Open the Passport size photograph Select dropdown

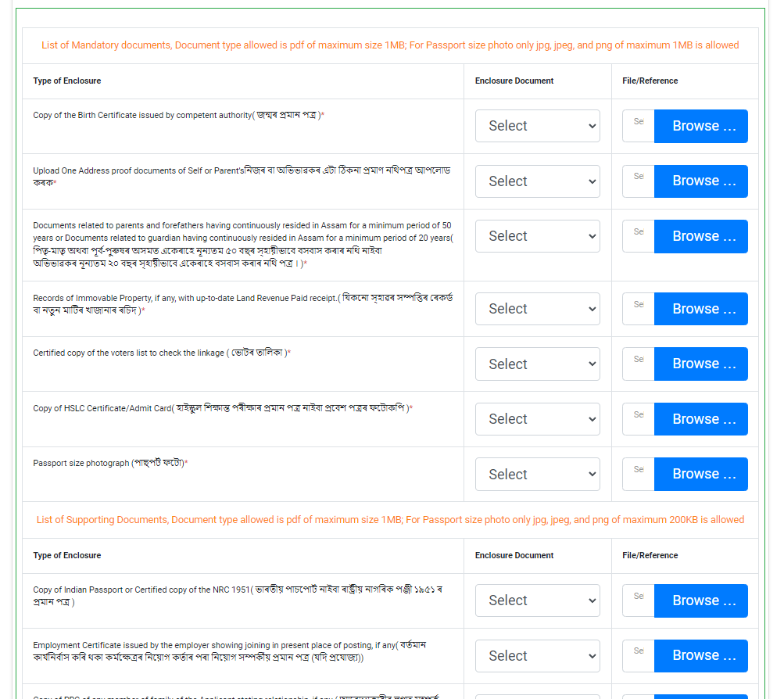pyautogui.click(x=537, y=475)
